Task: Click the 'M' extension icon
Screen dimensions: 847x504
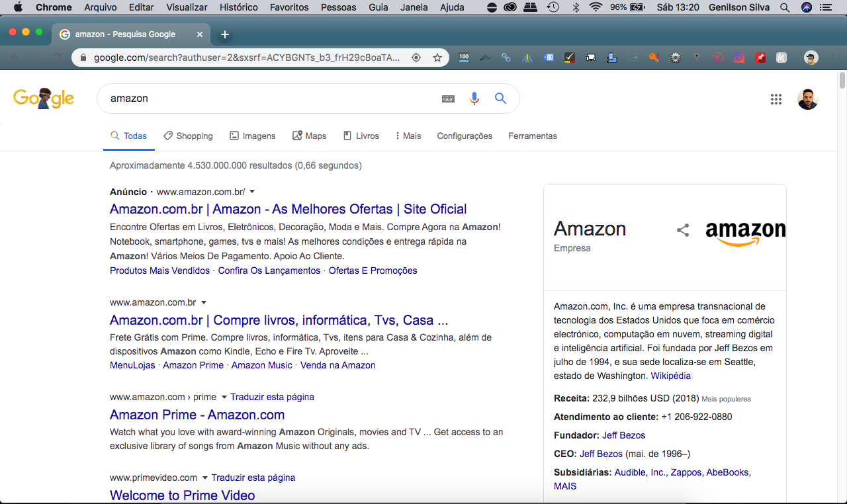Action: [x=781, y=58]
